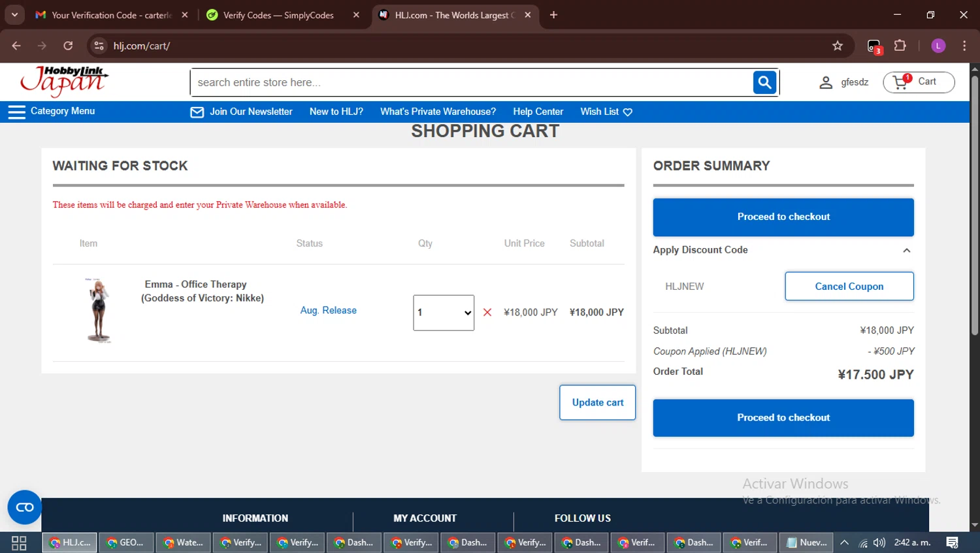Viewport: 980px width, 553px height.
Task: Open the Chrome profile avatar L
Action: [938, 46]
